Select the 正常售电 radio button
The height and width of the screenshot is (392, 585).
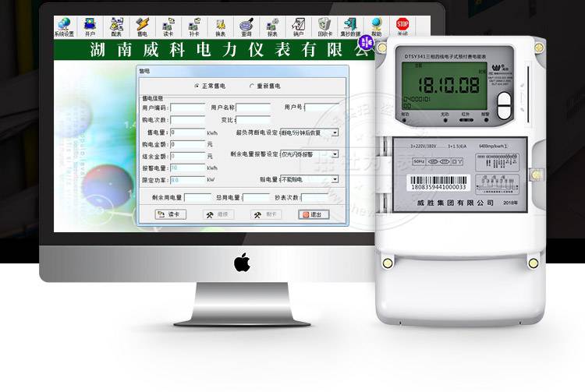pyautogui.click(x=197, y=86)
